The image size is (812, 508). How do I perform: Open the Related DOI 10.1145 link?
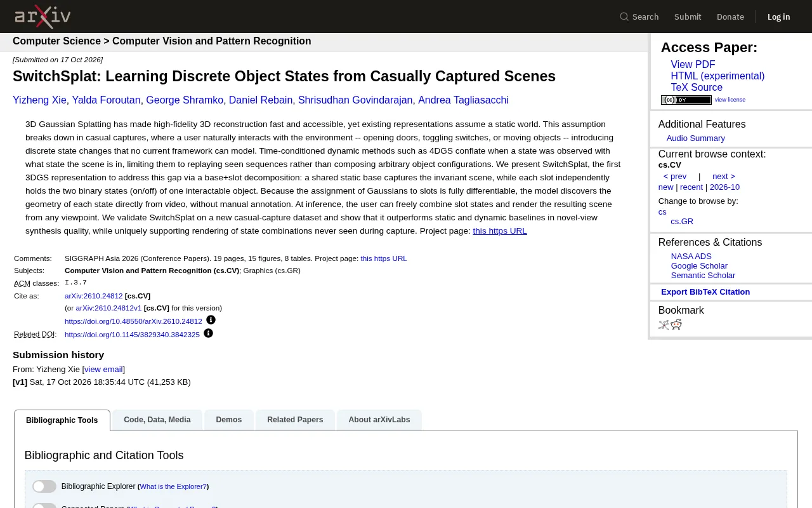(132, 335)
